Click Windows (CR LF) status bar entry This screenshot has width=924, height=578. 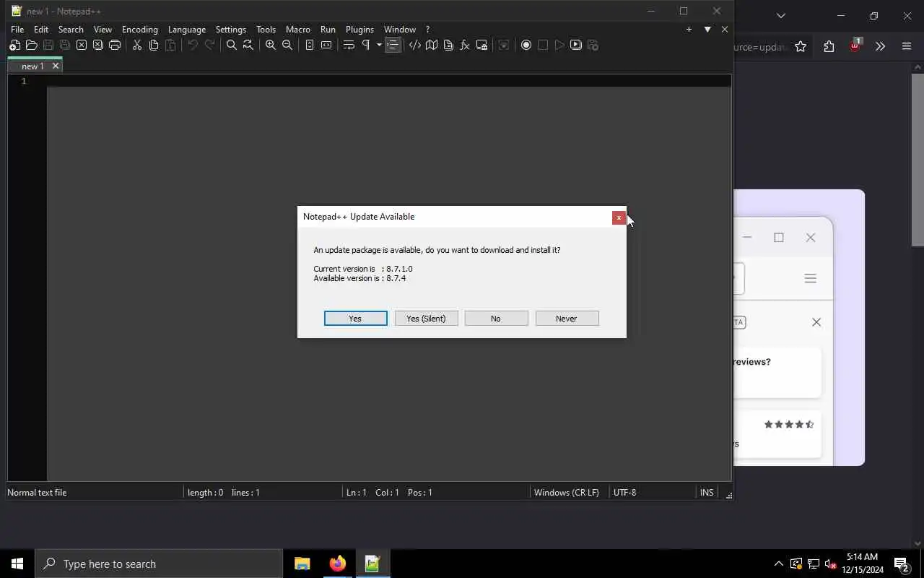[x=567, y=493]
